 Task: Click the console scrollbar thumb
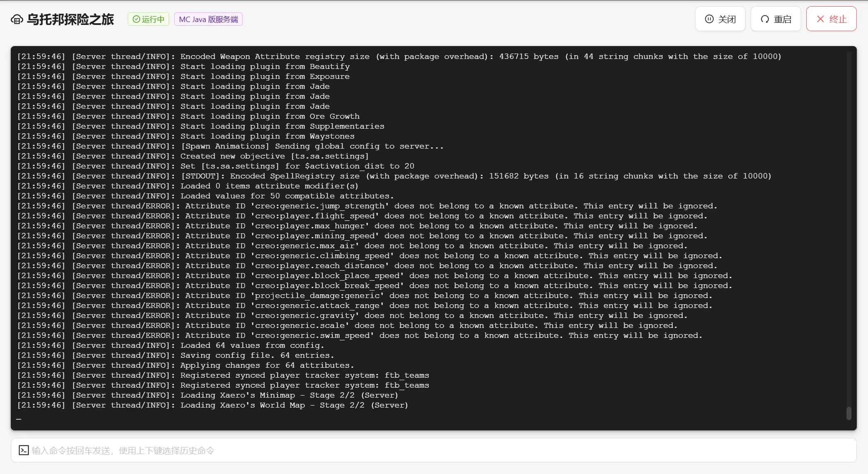tap(849, 413)
